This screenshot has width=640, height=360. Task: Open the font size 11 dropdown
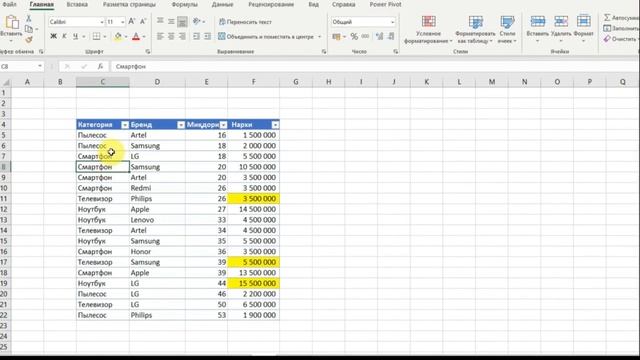point(122,22)
